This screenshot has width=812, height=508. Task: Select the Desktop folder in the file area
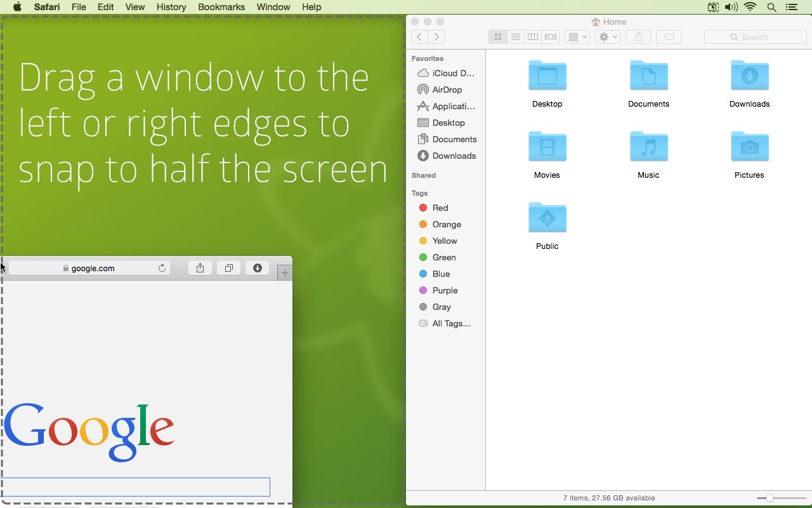click(x=547, y=76)
